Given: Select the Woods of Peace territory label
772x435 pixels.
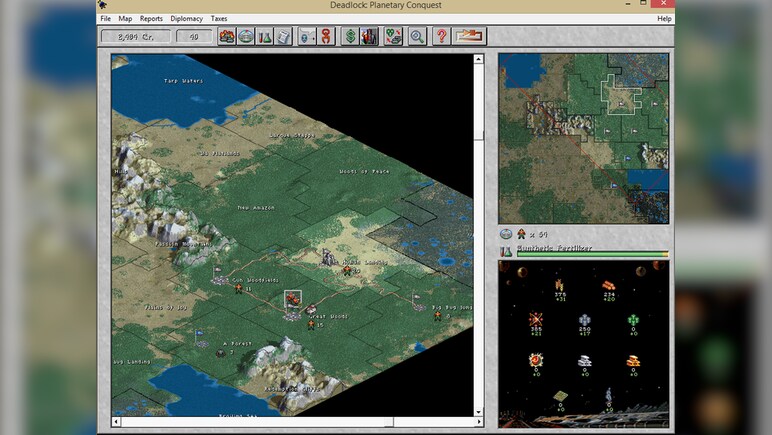Looking at the screenshot, I should pyautogui.click(x=364, y=172).
